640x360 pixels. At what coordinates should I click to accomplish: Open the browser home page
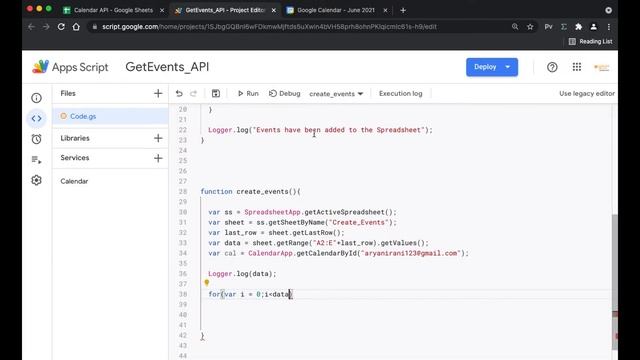point(76,27)
